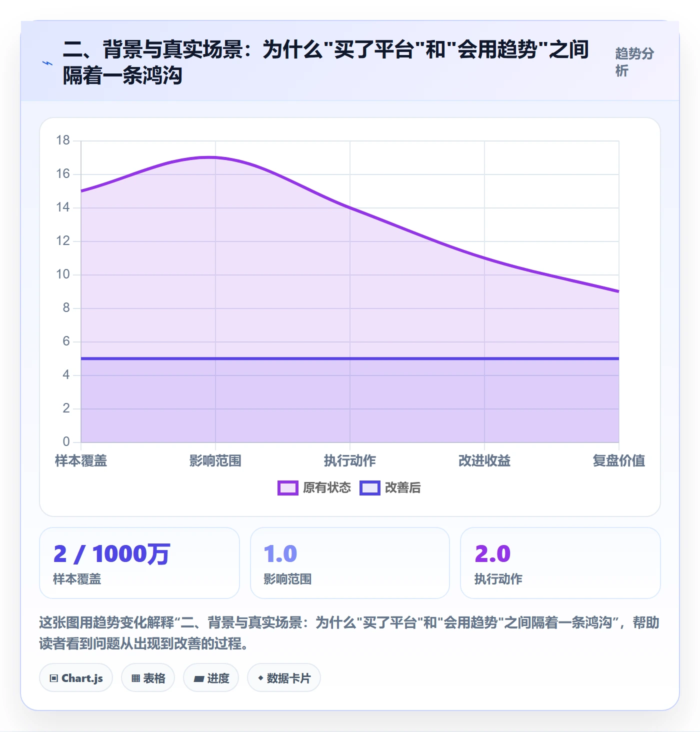
Task: Click the 10 y-axis tick label
Action: click(63, 274)
